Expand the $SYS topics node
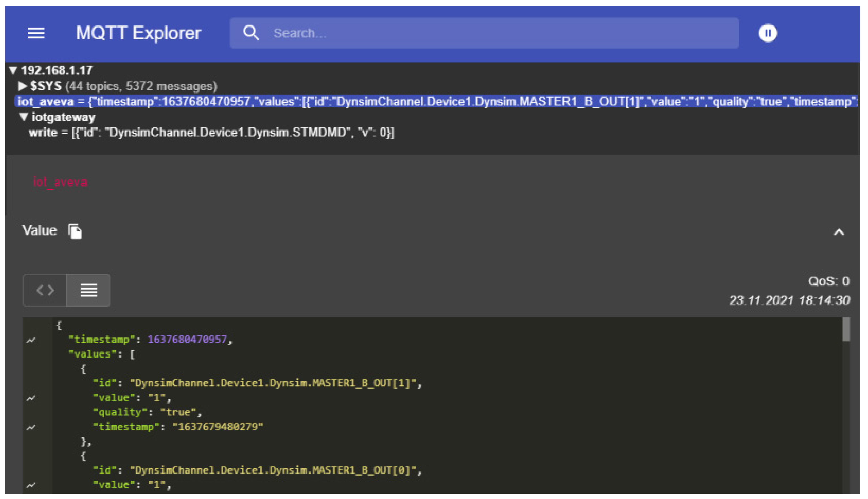 point(22,86)
